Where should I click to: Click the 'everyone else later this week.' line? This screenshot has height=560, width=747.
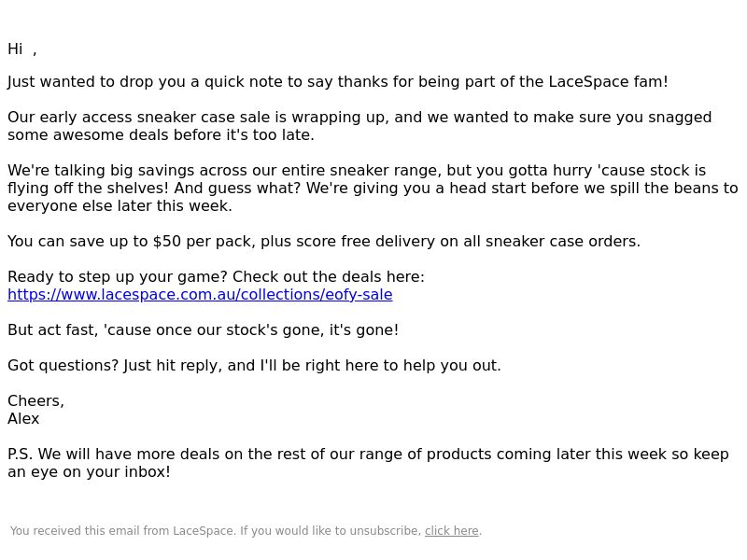click(x=120, y=206)
